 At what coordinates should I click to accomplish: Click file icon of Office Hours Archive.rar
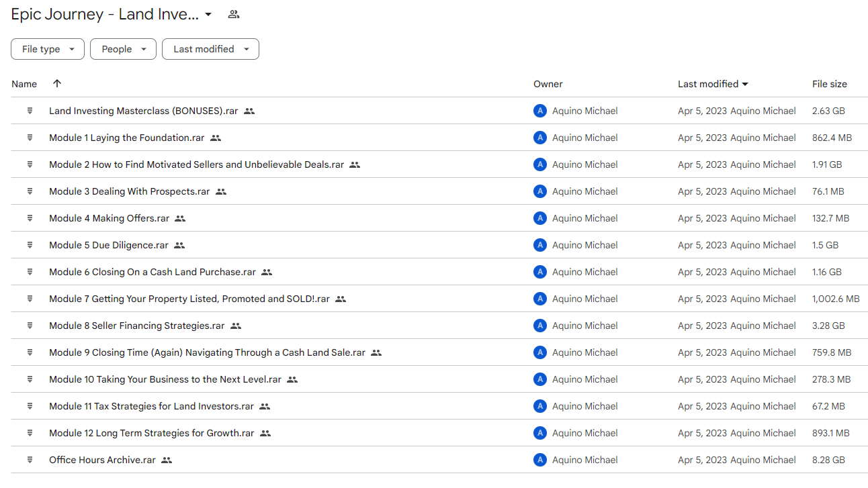tap(30, 460)
